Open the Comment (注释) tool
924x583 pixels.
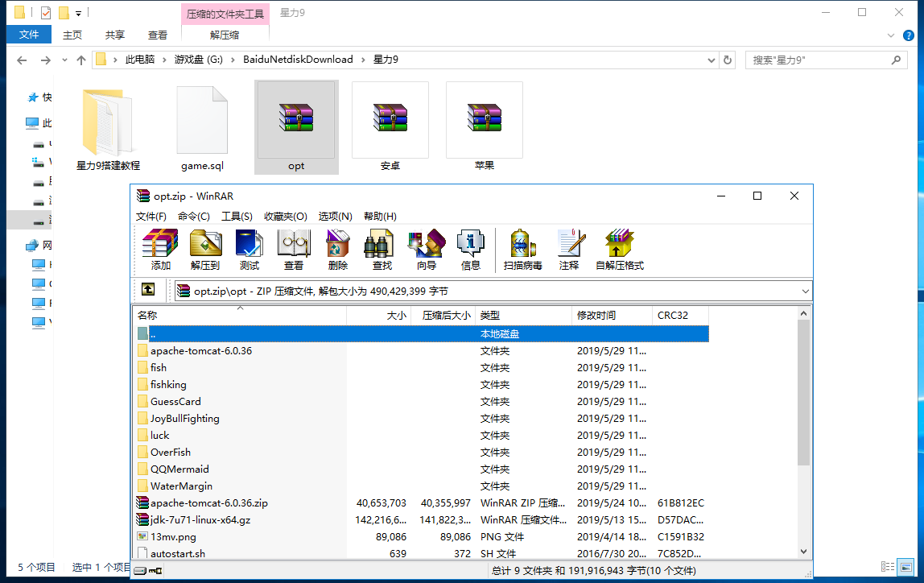pos(569,250)
